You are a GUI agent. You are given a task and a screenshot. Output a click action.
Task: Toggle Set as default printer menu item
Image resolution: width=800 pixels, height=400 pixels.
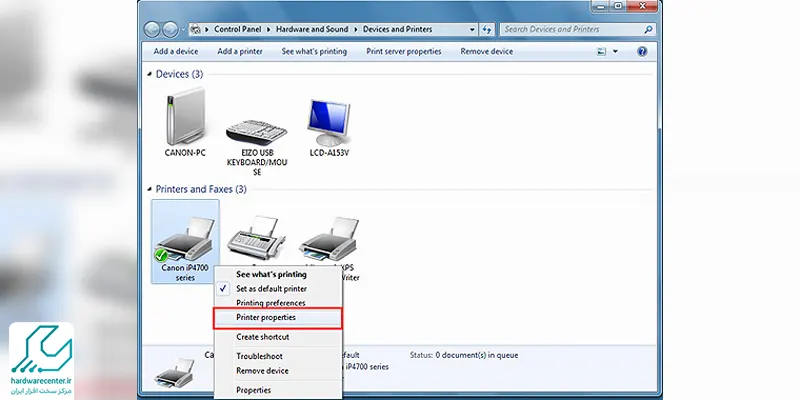pos(278,289)
